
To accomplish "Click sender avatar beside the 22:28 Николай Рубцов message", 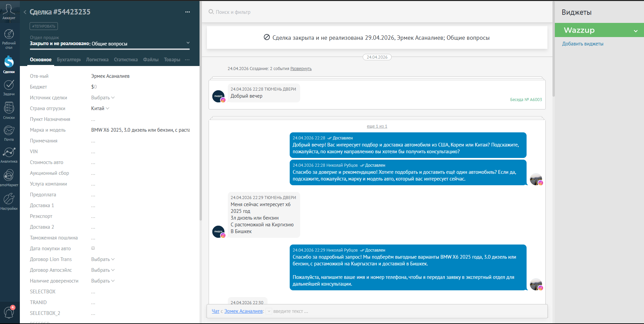I will [x=536, y=179].
